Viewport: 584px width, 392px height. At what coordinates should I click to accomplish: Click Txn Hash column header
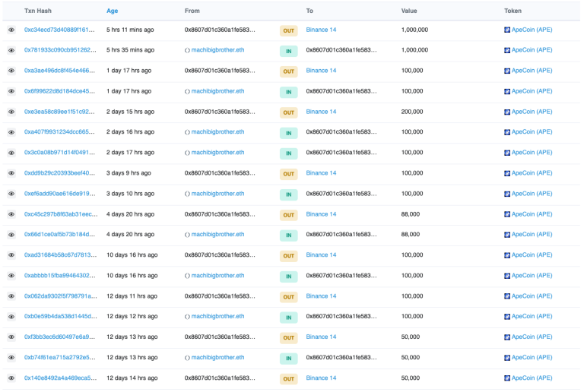[39, 11]
